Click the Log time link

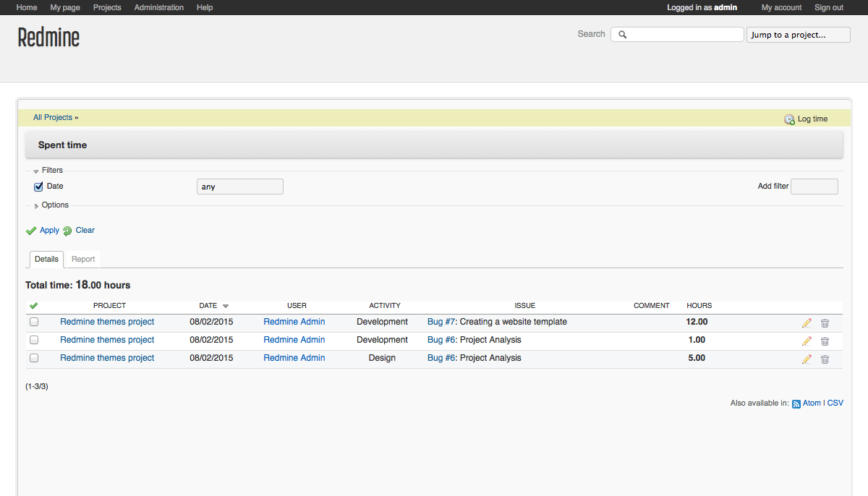click(813, 119)
